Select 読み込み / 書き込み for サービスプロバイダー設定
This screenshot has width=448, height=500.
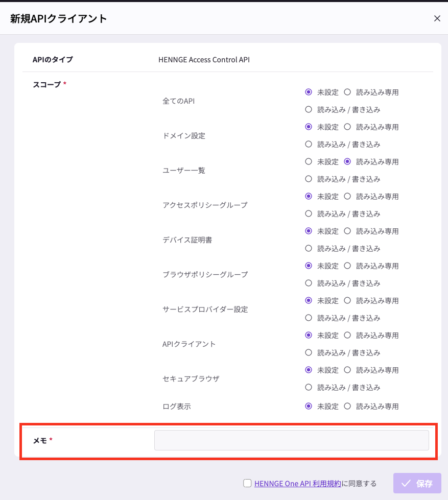point(308,318)
